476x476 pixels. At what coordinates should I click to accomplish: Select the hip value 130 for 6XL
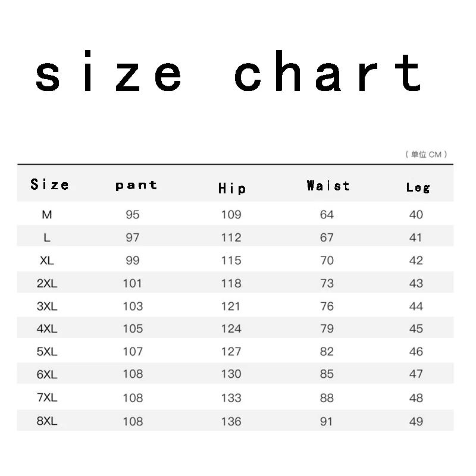tap(231, 374)
